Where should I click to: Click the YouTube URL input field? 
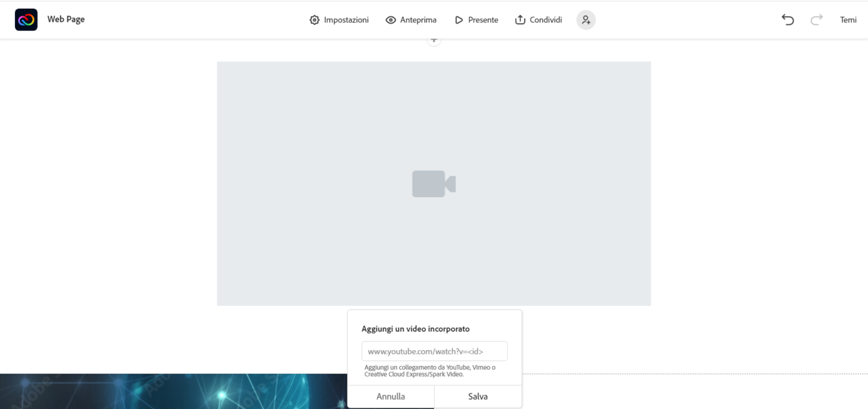tap(434, 351)
